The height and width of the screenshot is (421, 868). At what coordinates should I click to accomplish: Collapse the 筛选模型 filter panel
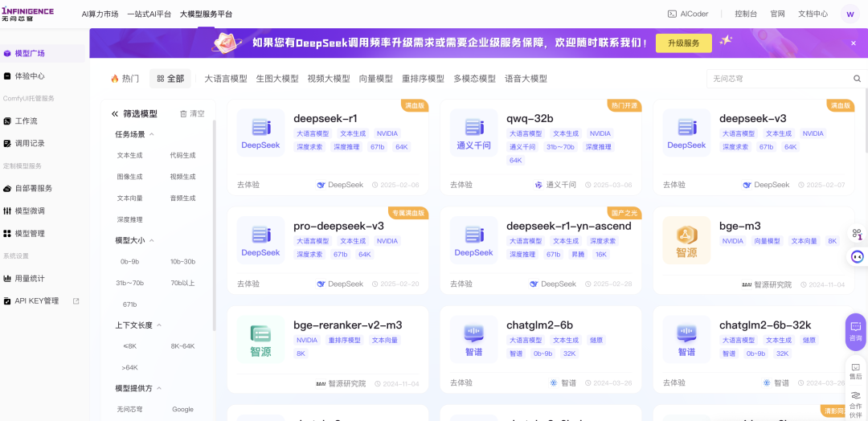pyautogui.click(x=115, y=113)
